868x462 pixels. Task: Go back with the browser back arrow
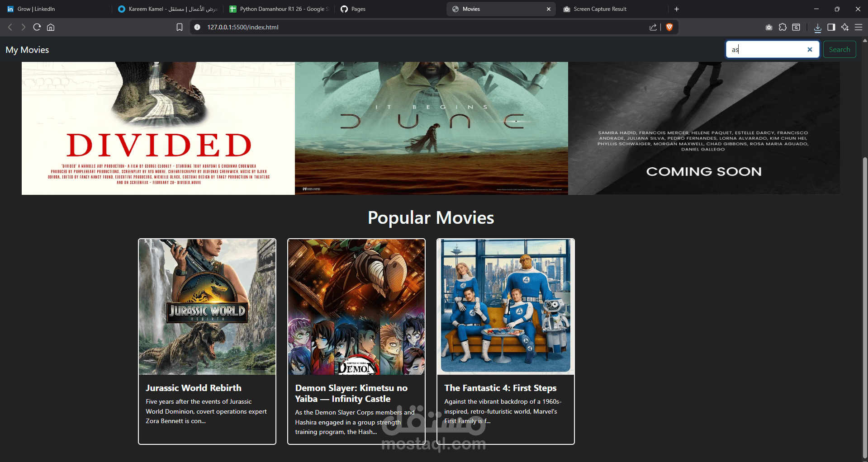pyautogui.click(x=10, y=27)
